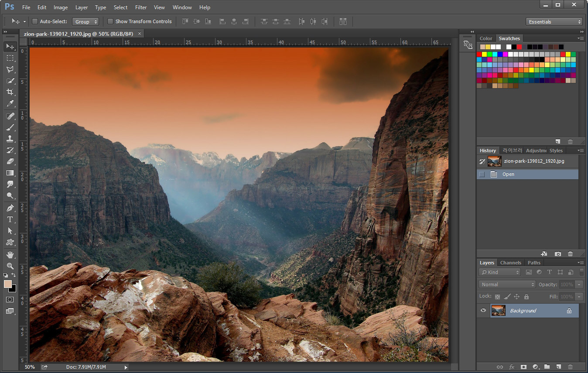Create a new group folder button
The image size is (588, 373).
(x=547, y=367)
